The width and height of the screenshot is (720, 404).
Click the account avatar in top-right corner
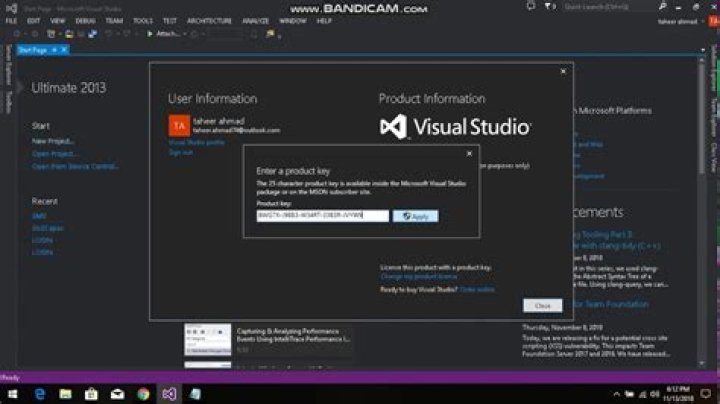click(x=714, y=21)
